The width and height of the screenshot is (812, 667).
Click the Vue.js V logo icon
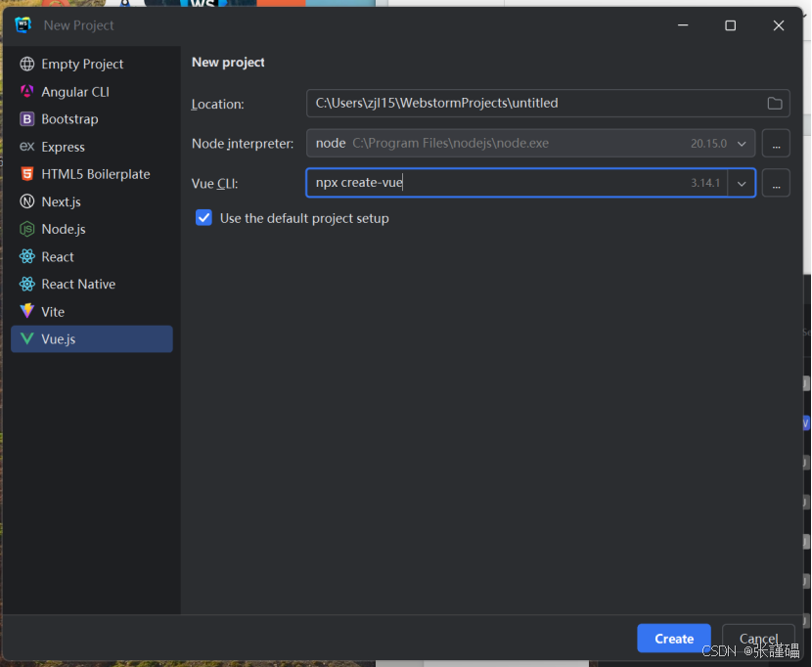click(x=27, y=339)
